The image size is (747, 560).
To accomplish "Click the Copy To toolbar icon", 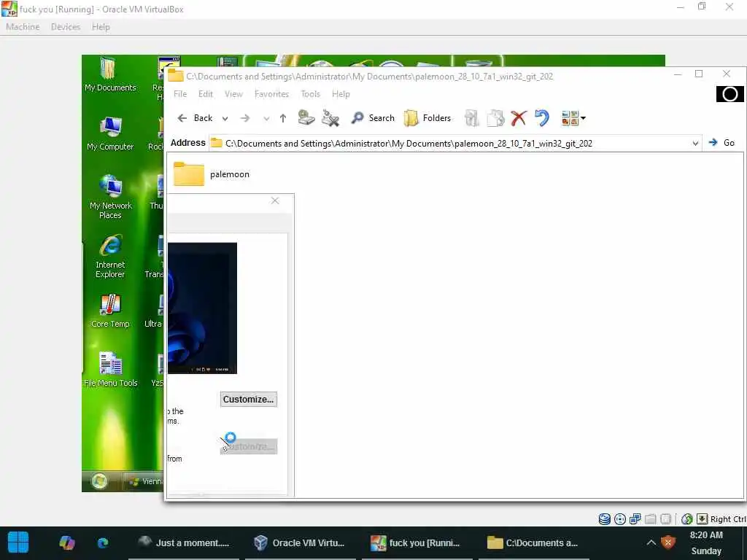I will coord(495,118).
